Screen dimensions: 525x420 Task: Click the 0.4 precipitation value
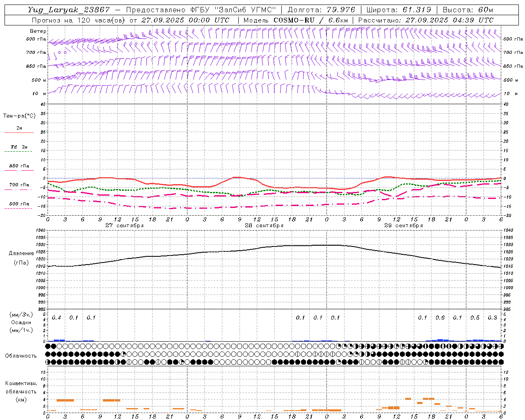(57, 318)
